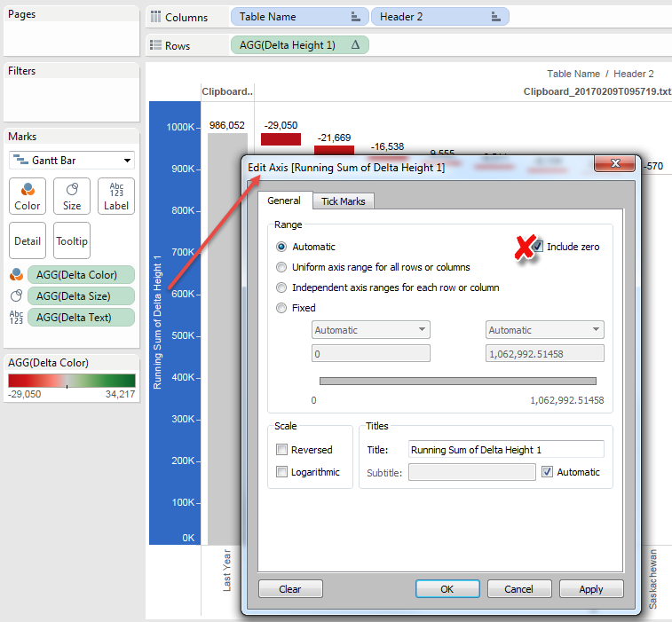This screenshot has width=672, height=622.
Task: Click the axis range slider bar
Action: 458,381
